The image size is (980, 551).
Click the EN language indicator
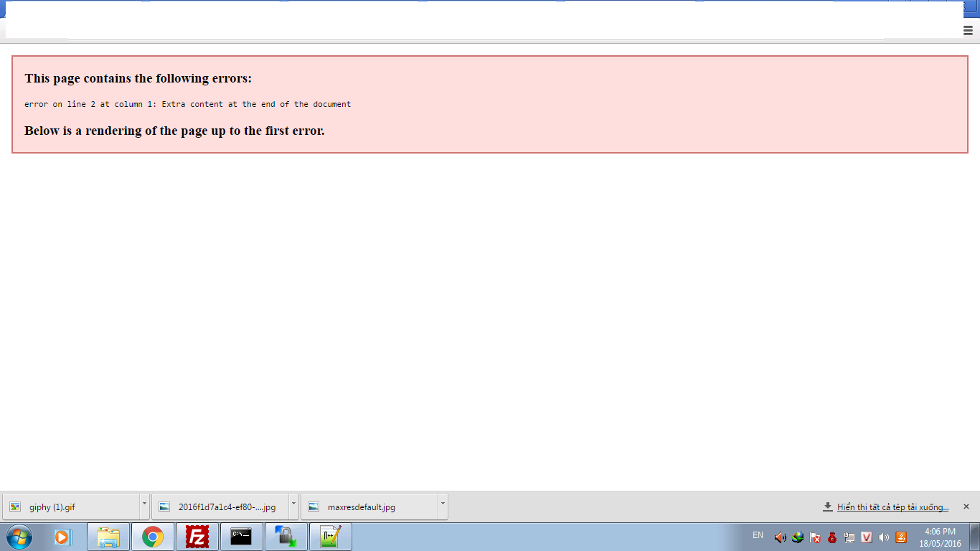pyautogui.click(x=758, y=535)
